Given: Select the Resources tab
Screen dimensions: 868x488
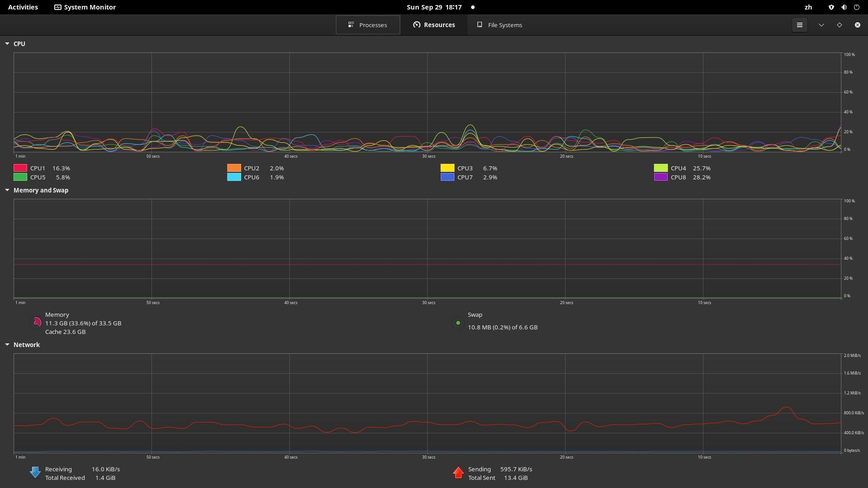Looking at the screenshot, I should [x=434, y=25].
